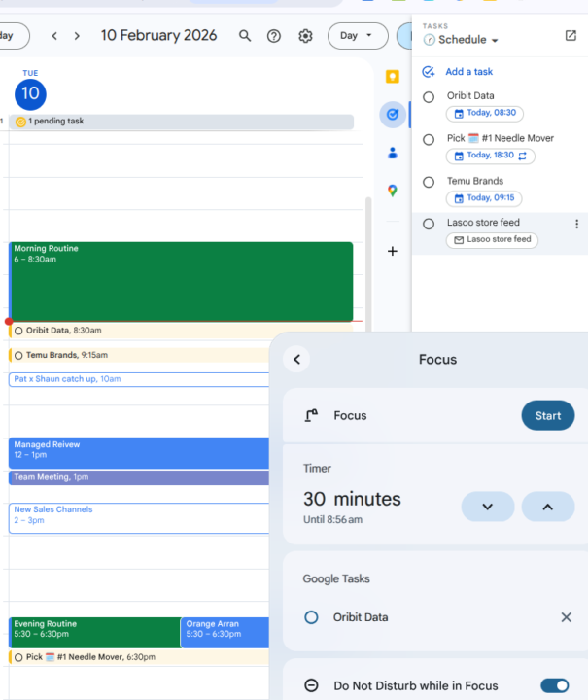Open the Today, 09:15 date chip
This screenshot has width=588, height=700.
(x=484, y=198)
